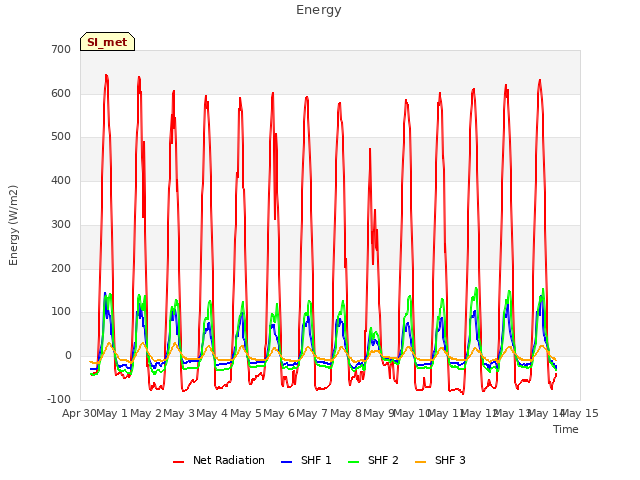Click the 600 y-axis tick label
This screenshot has width=640, height=480.
[61, 93]
